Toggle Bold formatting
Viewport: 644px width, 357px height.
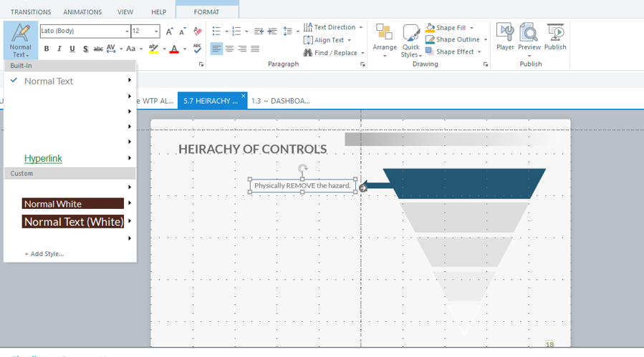47,49
